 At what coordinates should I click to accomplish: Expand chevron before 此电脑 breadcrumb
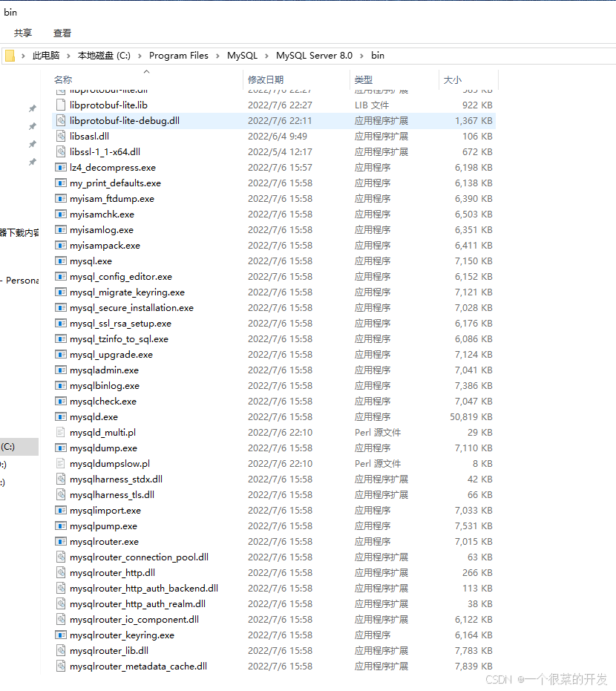(23, 56)
